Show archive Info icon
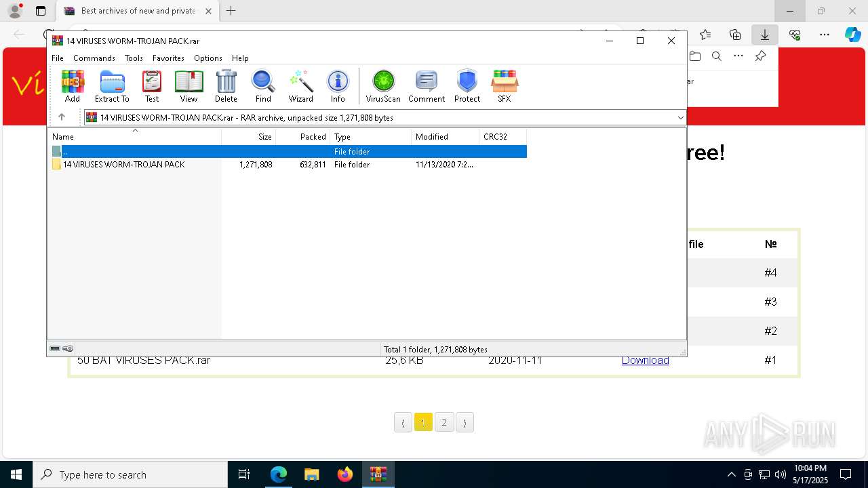The width and height of the screenshot is (868, 488). click(338, 86)
